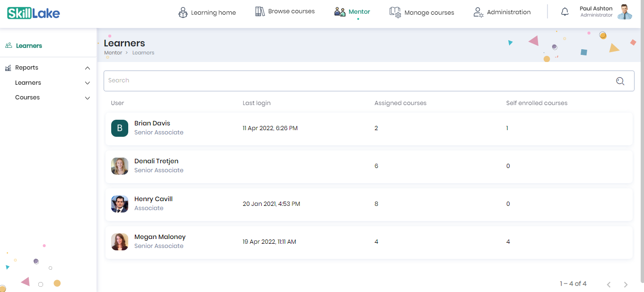Click the Reports sidebar item
The image size is (644, 292).
(x=26, y=68)
